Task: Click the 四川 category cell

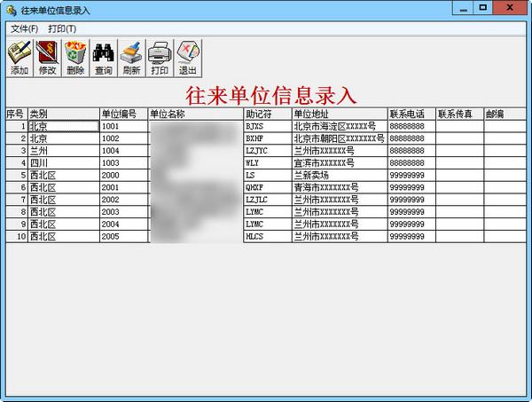Action: (x=64, y=163)
